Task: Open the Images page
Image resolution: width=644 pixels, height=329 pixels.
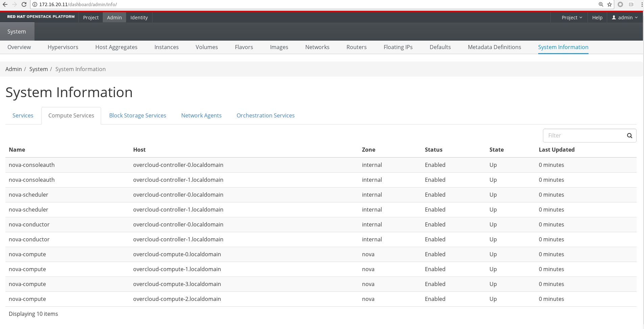Action: coord(279,47)
